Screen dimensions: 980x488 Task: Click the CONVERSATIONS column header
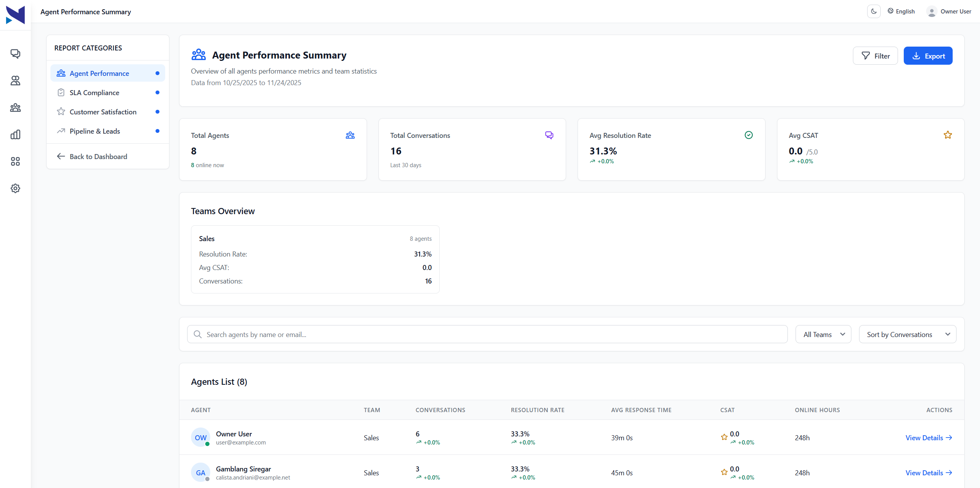(x=440, y=410)
